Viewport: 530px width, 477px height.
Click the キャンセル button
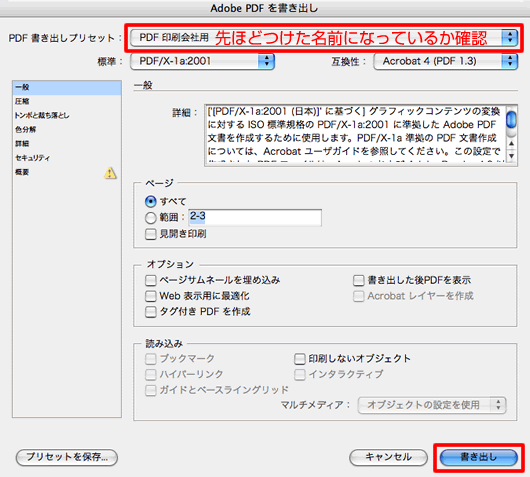(388, 457)
